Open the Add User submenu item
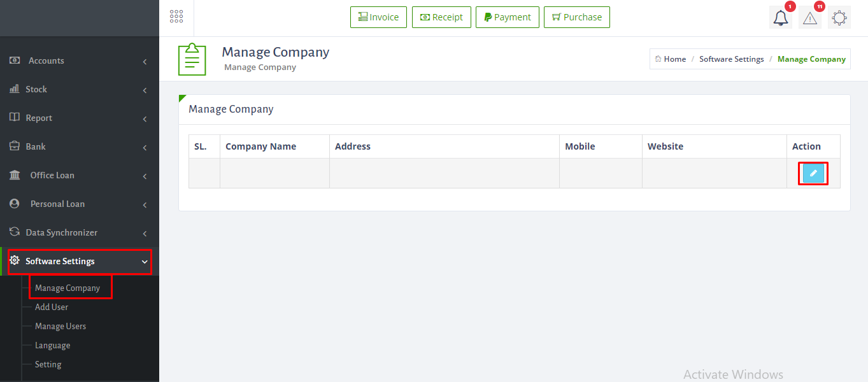 coord(52,307)
